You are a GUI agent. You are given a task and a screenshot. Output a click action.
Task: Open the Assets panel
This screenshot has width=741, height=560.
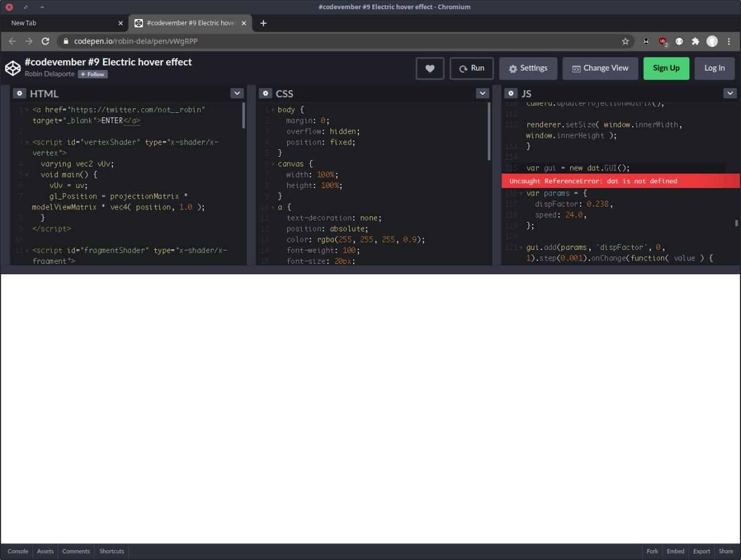45,551
